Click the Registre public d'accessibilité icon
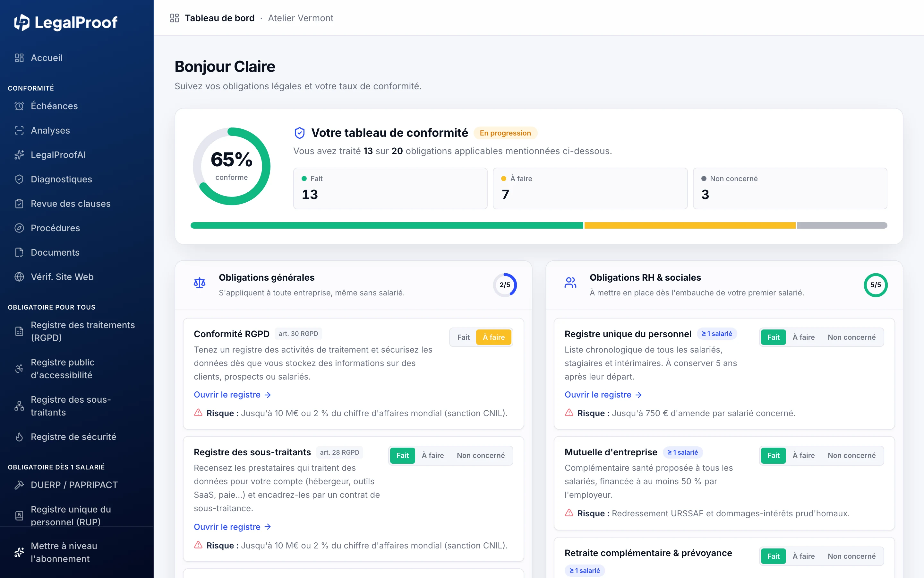Screen dimensions: 924x578 pyautogui.click(x=19, y=369)
